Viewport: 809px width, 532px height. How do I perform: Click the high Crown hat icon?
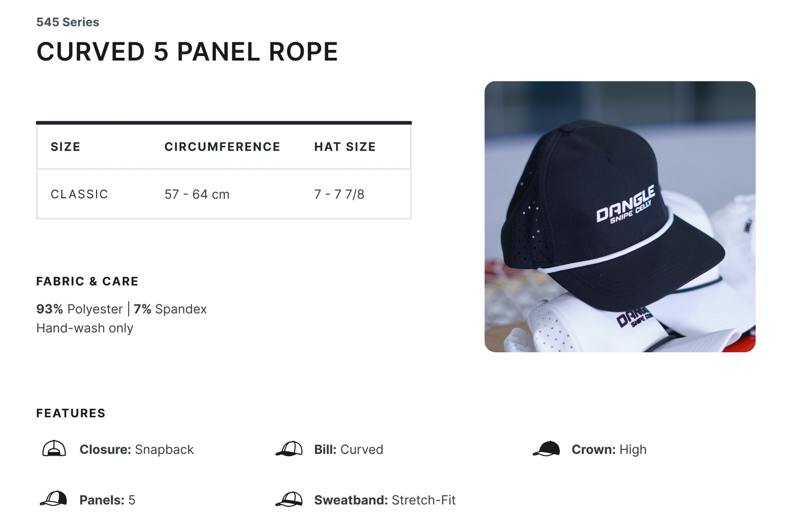tap(546, 449)
